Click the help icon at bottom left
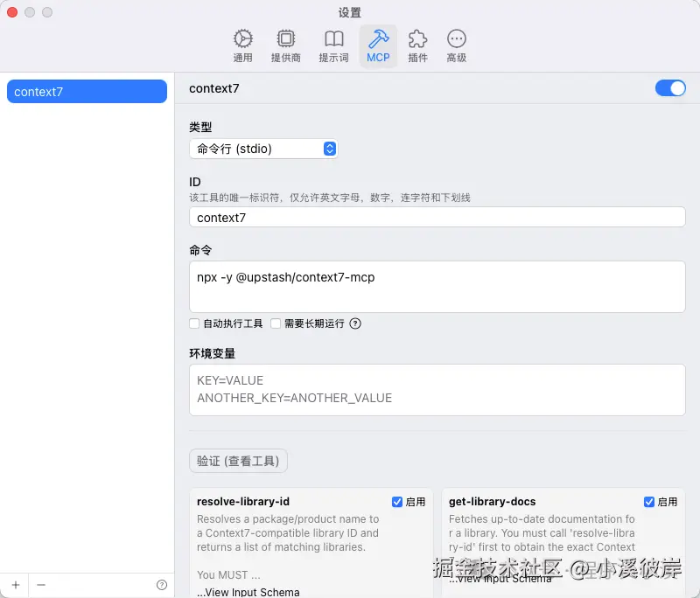This screenshot has height=598, width=700. coord(161,584)
